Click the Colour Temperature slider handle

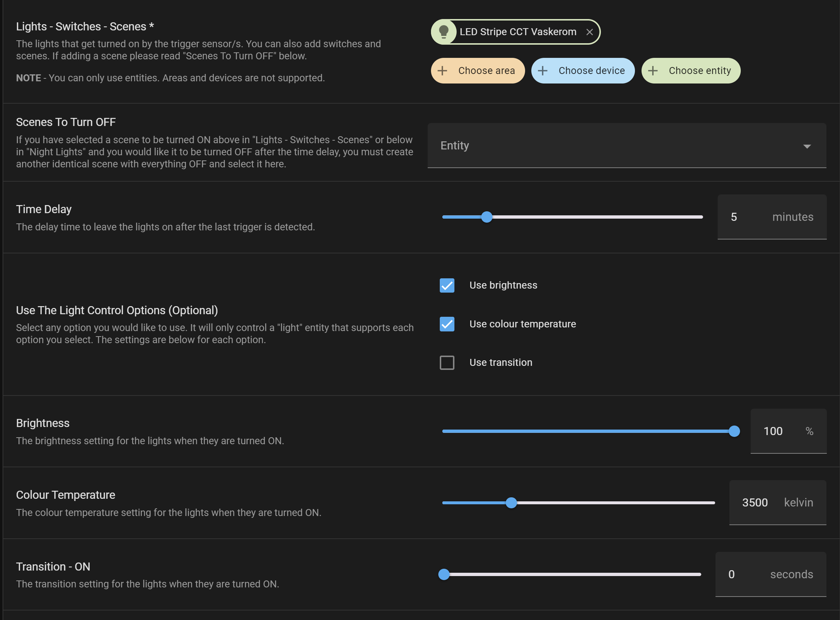click(511, 503)
